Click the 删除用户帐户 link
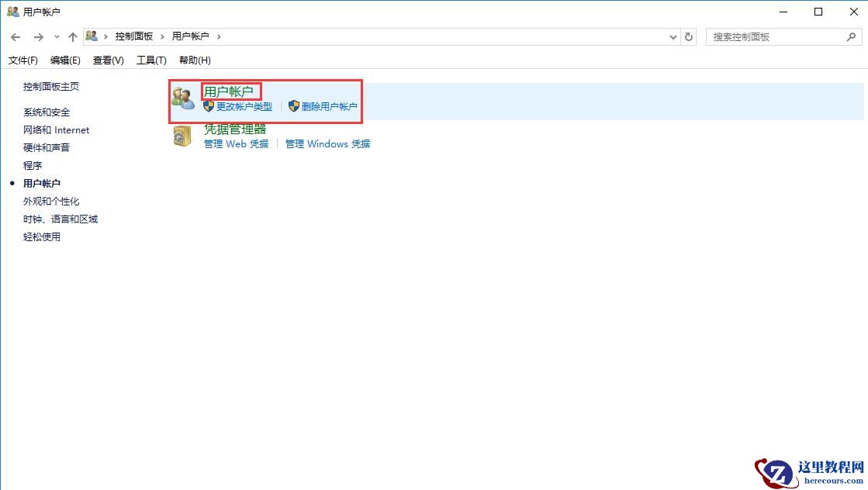The height and width of the screenshot is (490, 868). click(328, 106)
